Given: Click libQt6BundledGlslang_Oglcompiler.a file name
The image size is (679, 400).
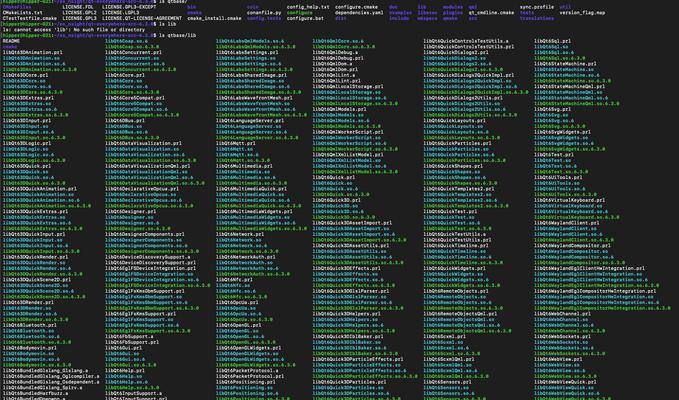Looking at the screenshot, I should coord(51,376).
